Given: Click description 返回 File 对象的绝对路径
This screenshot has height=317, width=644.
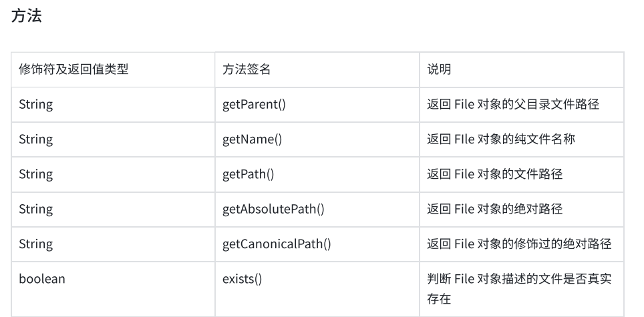Looking at the screenshot, I should click(x=495, y=209).
